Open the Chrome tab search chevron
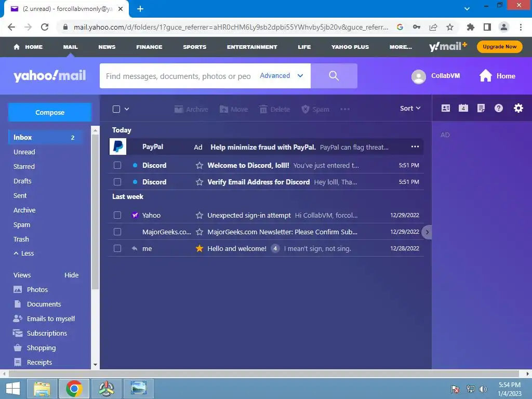532x399 pixels. tap(467, 8)
